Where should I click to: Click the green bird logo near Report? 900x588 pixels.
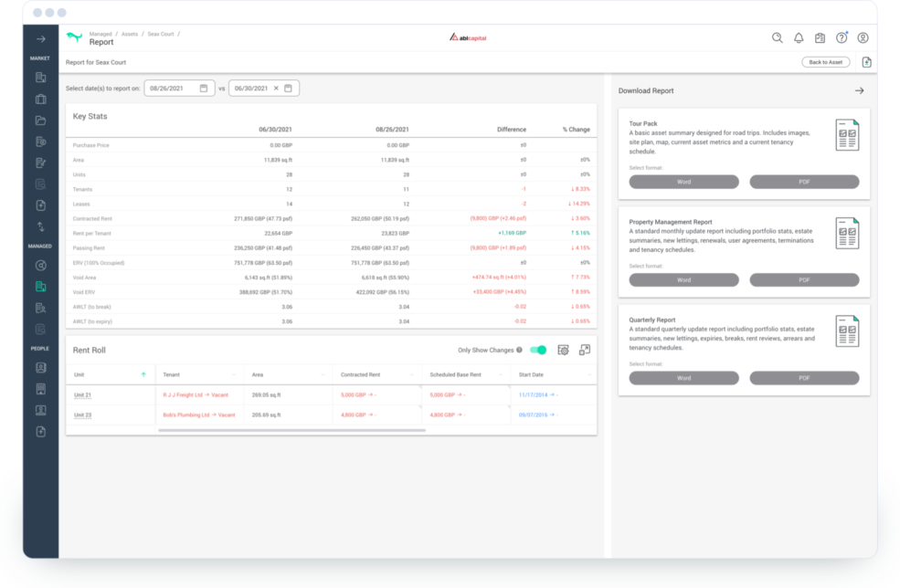click(x=74, y=37)
